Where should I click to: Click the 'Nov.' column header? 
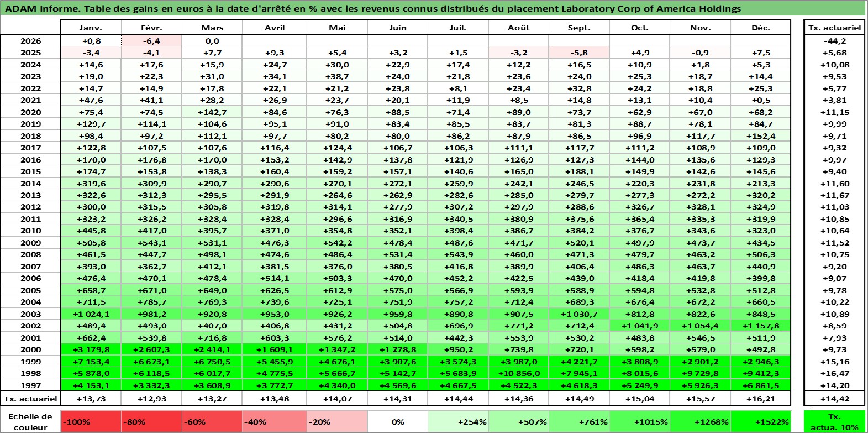700,28
